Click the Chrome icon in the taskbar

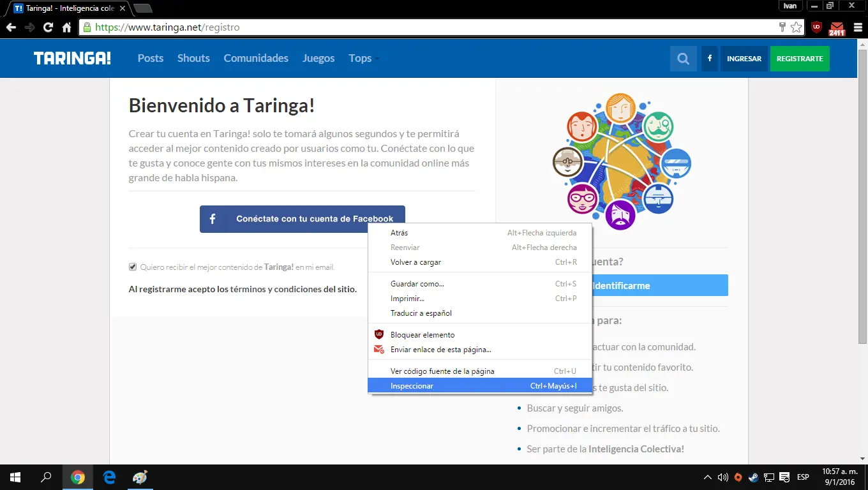coord(78,477)
